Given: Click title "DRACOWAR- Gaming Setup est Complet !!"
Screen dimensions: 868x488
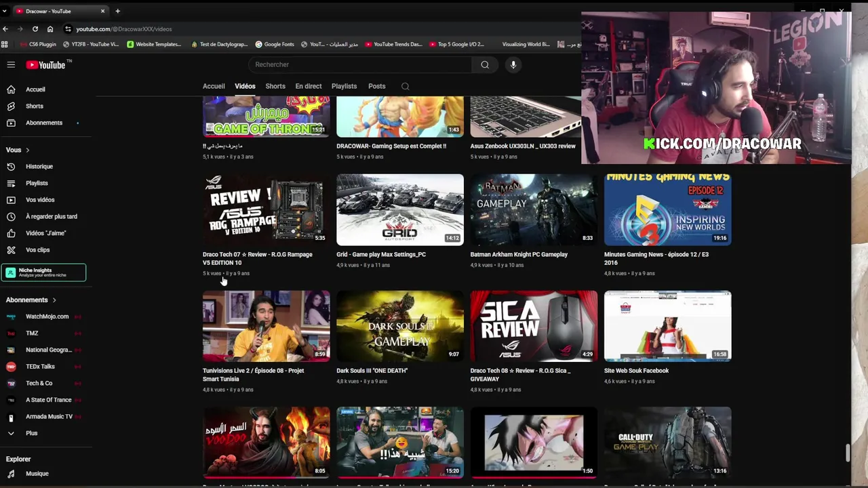Looking at the screenshot, I should 391,146.
